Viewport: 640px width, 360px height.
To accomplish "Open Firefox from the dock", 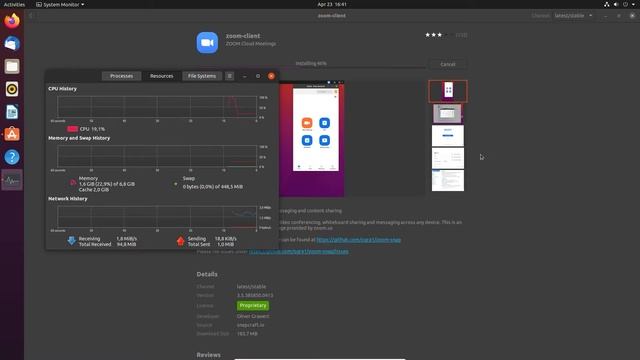I will [12, 20].
